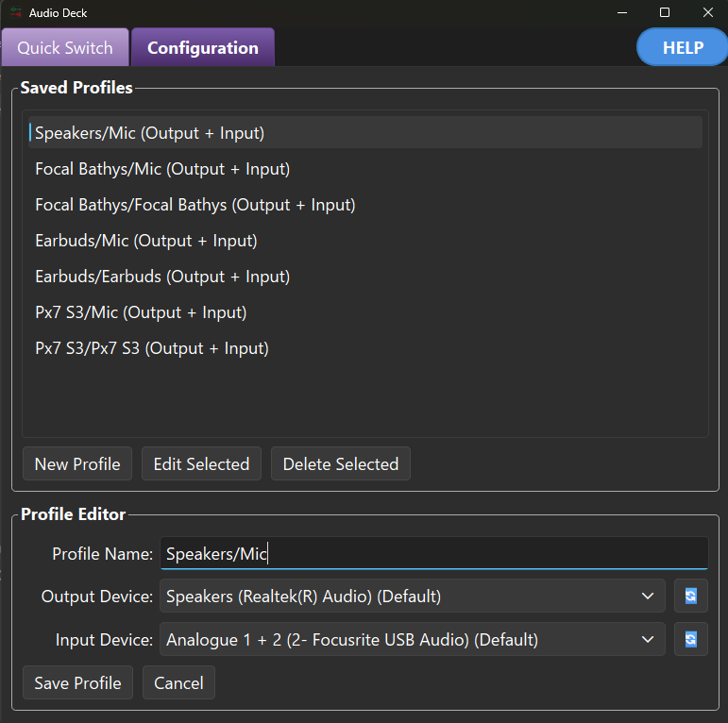Click Delete Selected button

coord(341,463)
